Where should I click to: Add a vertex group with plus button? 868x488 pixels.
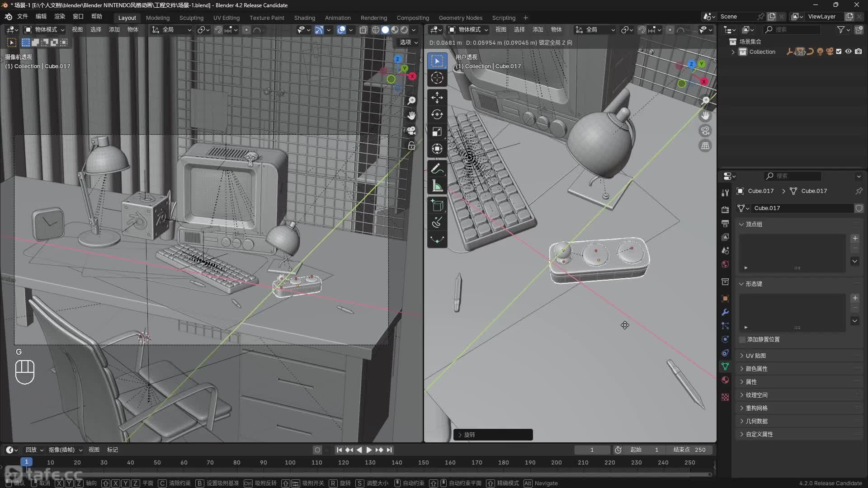855,238
